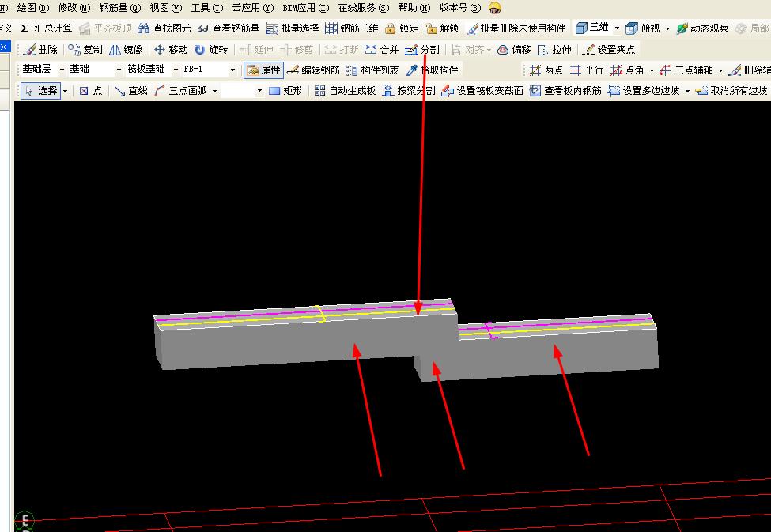Click the 分割 (split) tool

point(422,50)
